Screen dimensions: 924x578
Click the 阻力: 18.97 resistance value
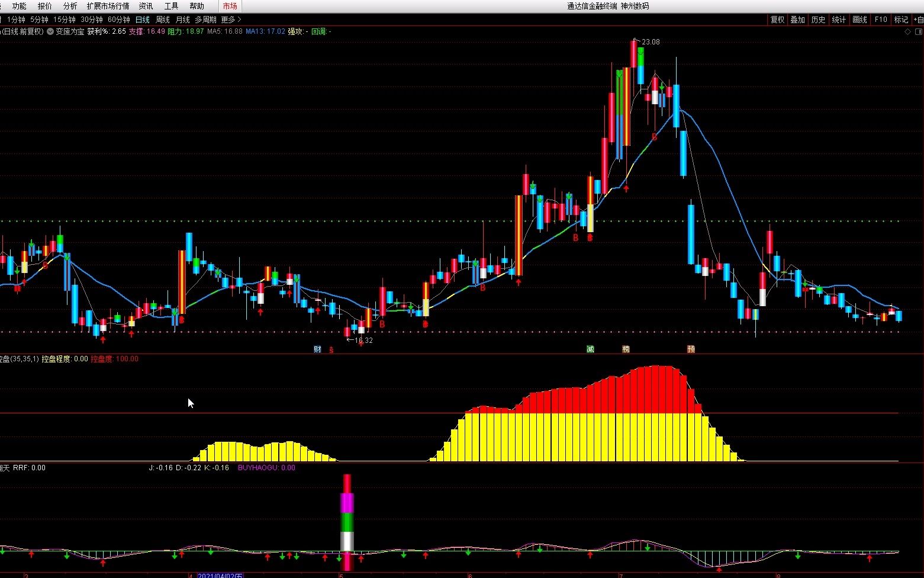point(186,31)
